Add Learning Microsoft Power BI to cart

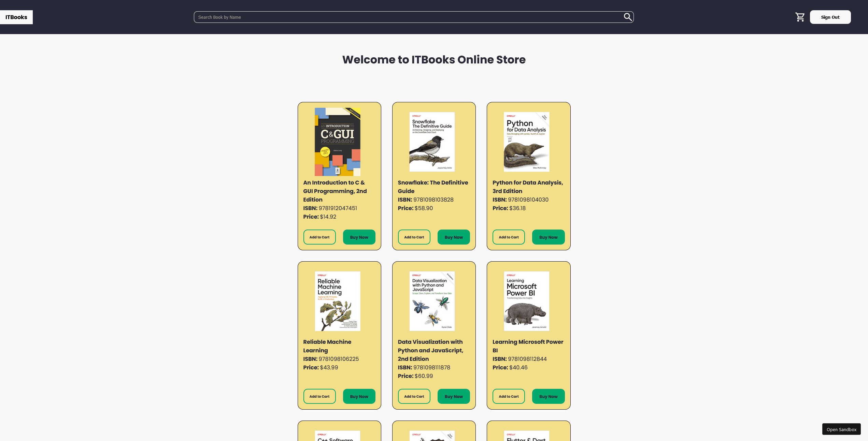coord(509,396)
